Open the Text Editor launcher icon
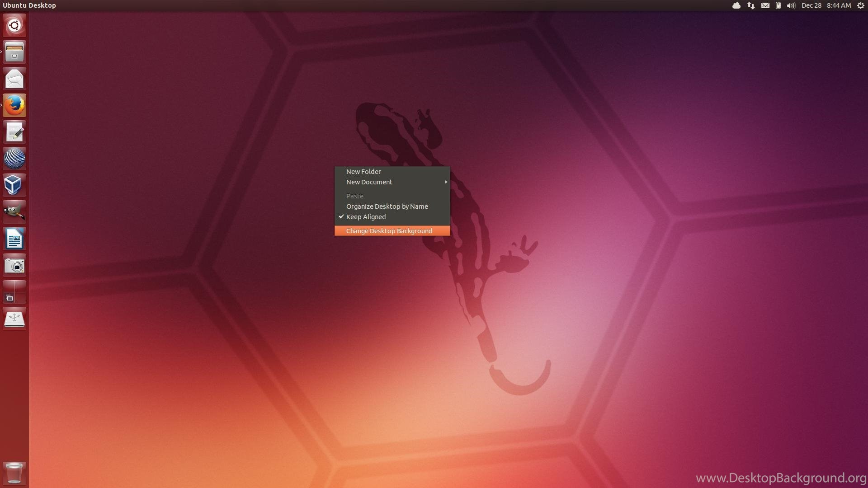Image resolution: width=868 pixels, height=488 pixels. click(14, 132)
